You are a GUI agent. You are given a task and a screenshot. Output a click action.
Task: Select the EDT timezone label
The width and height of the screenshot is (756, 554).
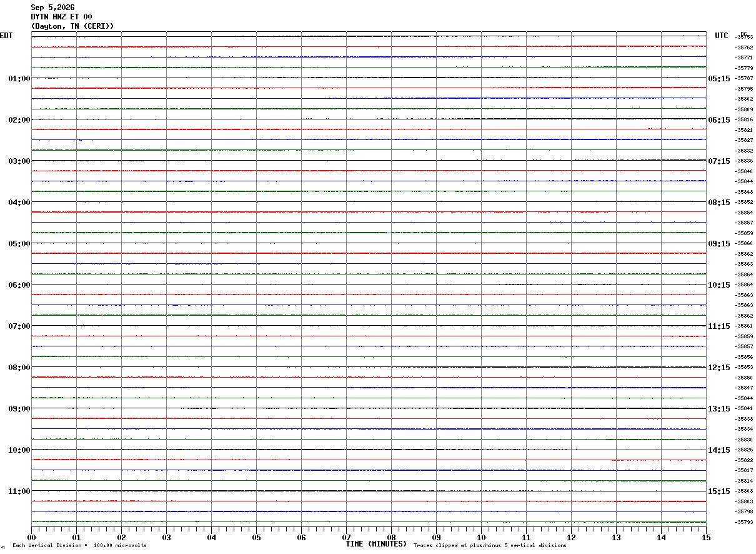coord(6,36)
